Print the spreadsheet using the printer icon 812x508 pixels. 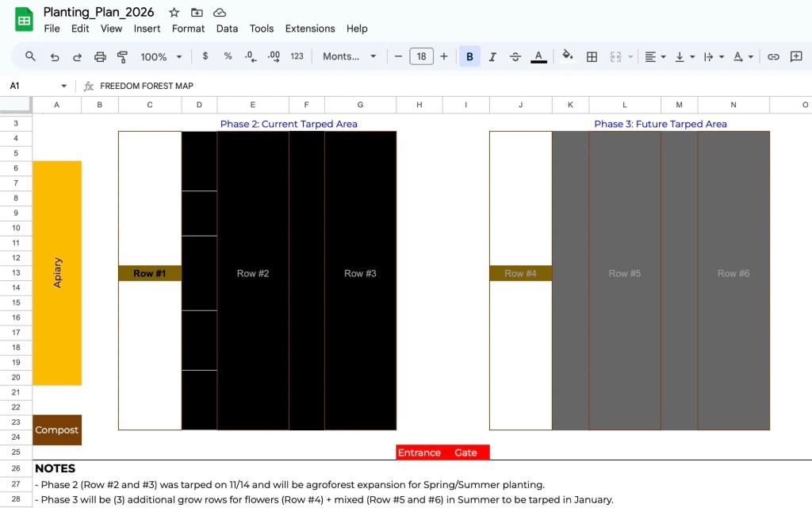coord(100,56)
